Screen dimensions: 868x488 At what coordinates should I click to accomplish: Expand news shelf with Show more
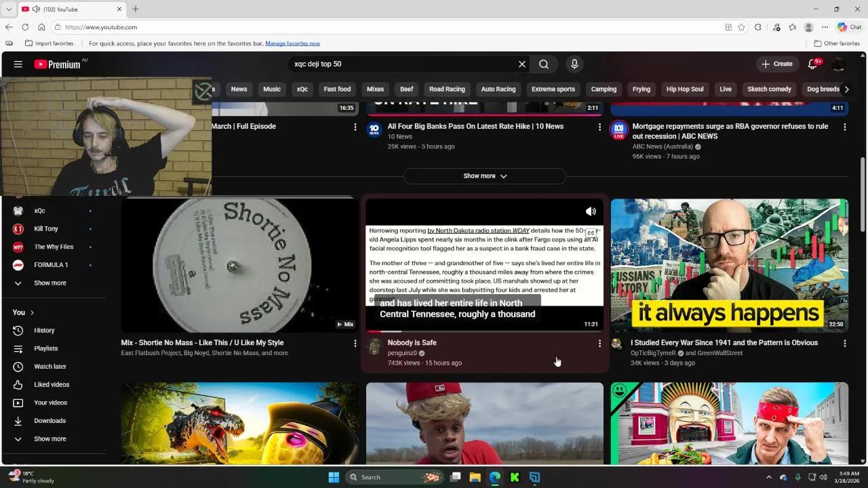coord(485,176)
